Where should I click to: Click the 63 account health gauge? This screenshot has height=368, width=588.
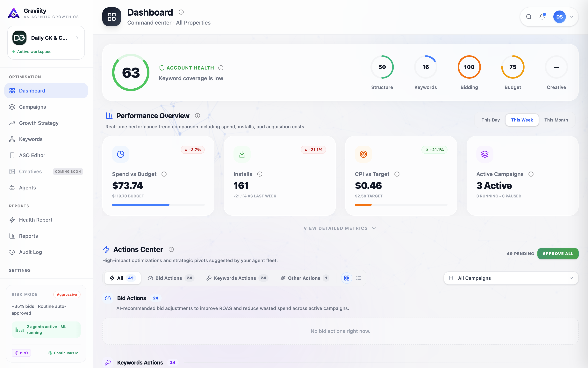[x=131, y=72]
